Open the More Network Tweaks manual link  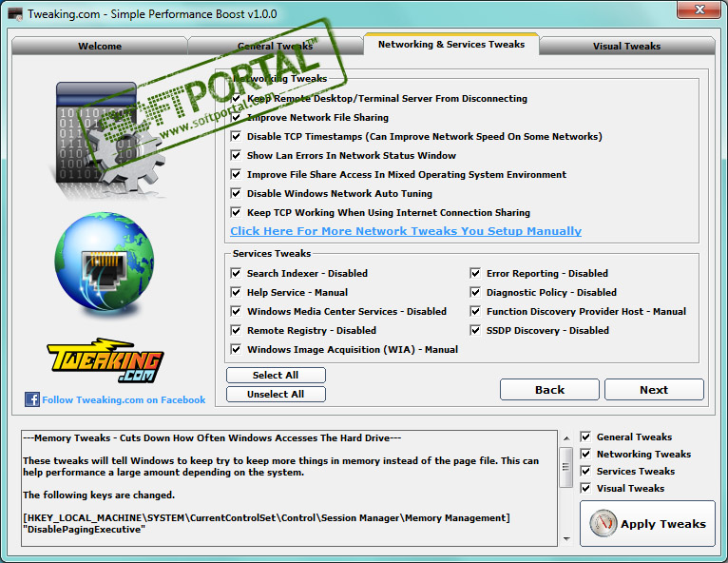(406, 231)
